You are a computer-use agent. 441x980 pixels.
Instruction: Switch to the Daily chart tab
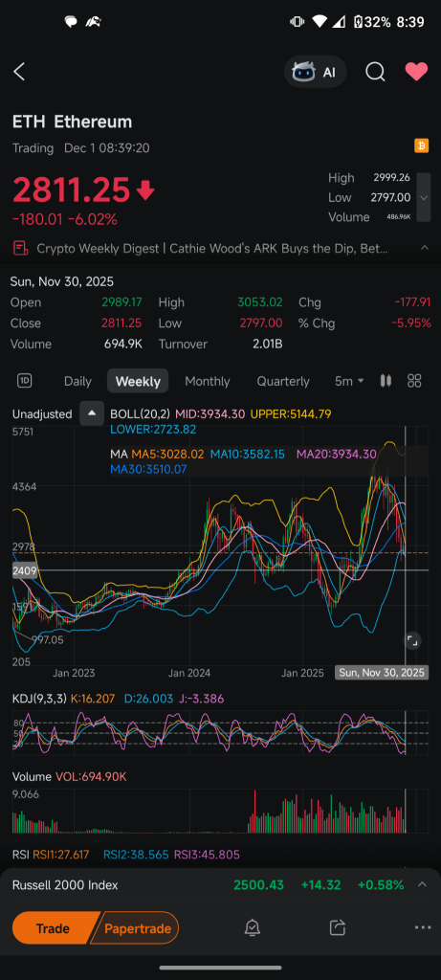click(x=77, y=381)
